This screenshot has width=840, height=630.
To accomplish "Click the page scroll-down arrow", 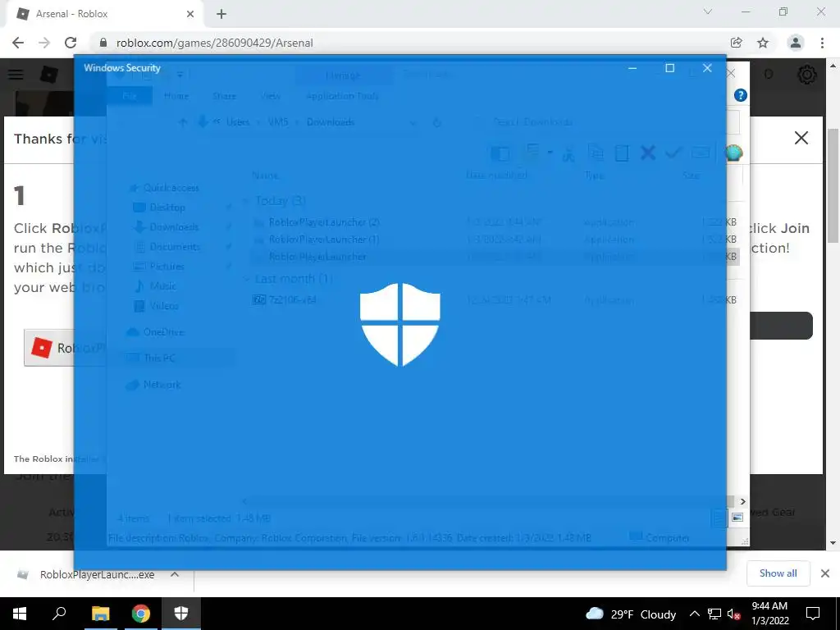I will tap(833, 543).
